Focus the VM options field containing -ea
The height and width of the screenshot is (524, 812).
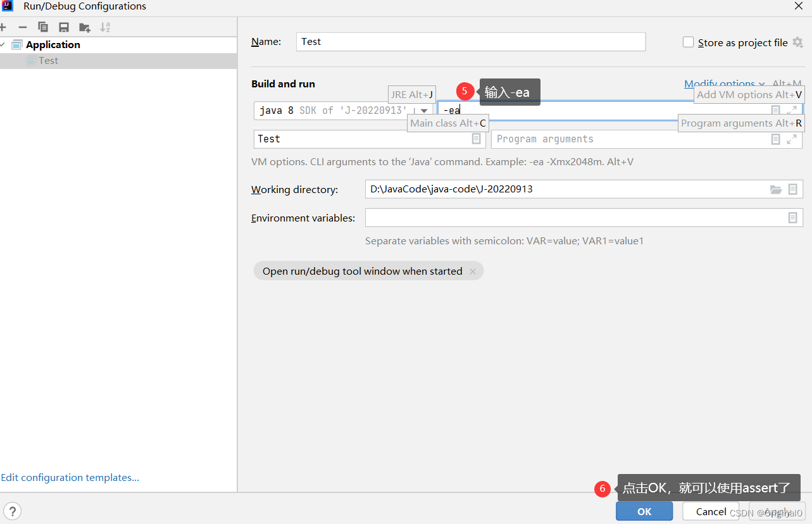[620, 110]
